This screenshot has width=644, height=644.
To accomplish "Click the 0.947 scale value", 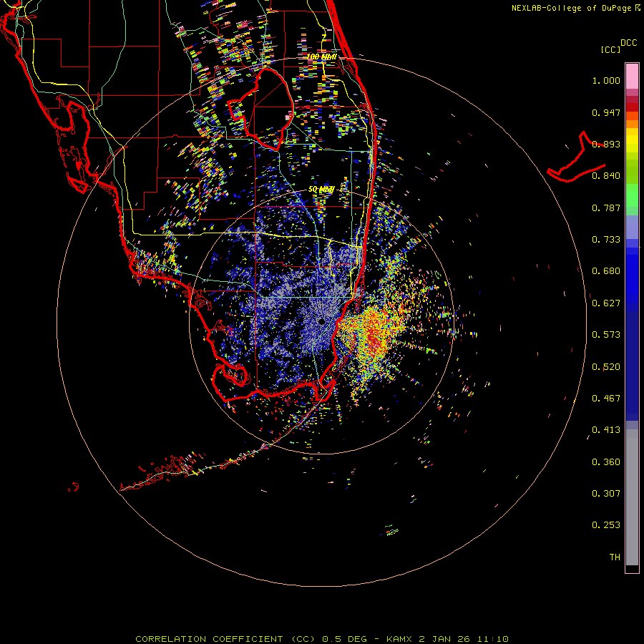I will [606, 112].
